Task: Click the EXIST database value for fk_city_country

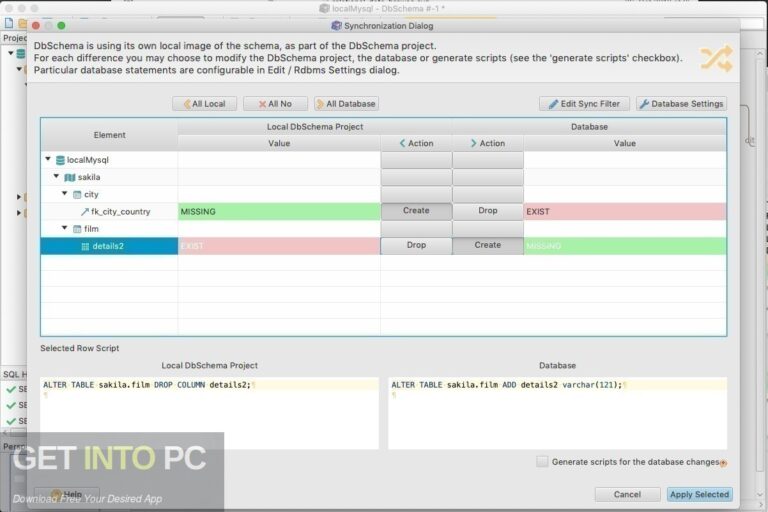Action: coord(625,212)
